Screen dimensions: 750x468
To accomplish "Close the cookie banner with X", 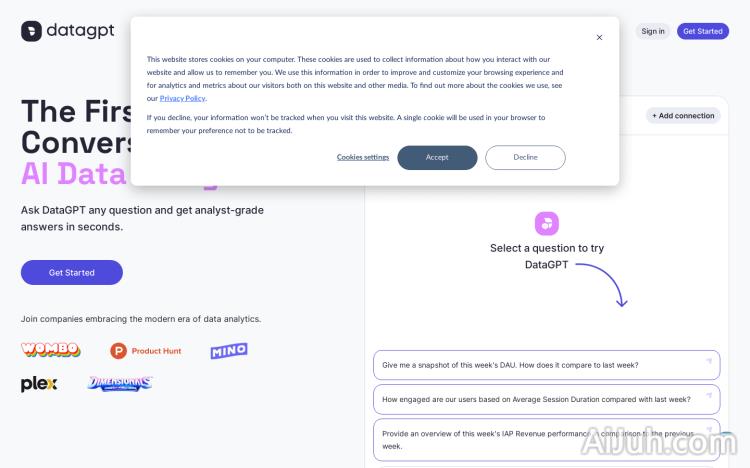I will tap(599, 37).
